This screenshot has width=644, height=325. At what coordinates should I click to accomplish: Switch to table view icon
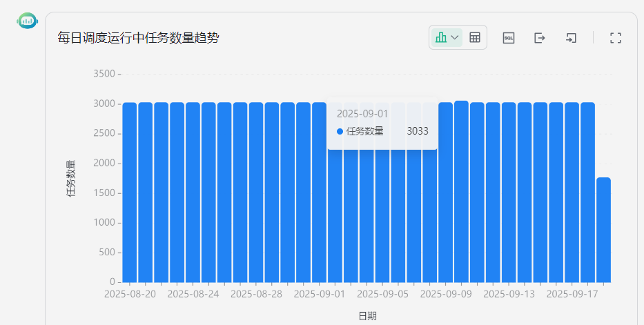point(475,38)
